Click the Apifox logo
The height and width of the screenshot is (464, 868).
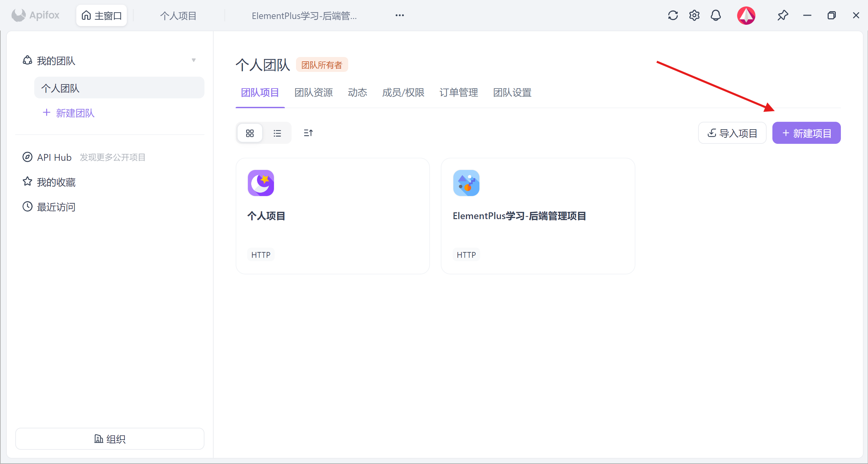[36, 15]
